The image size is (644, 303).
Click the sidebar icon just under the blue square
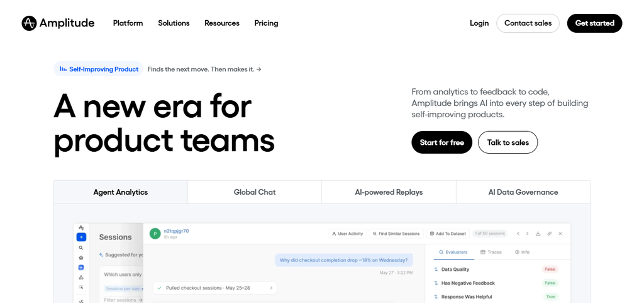(x=81, y=277)
